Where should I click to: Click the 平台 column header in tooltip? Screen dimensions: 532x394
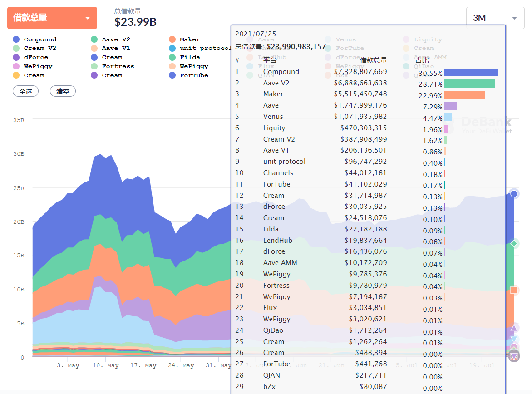270,60
